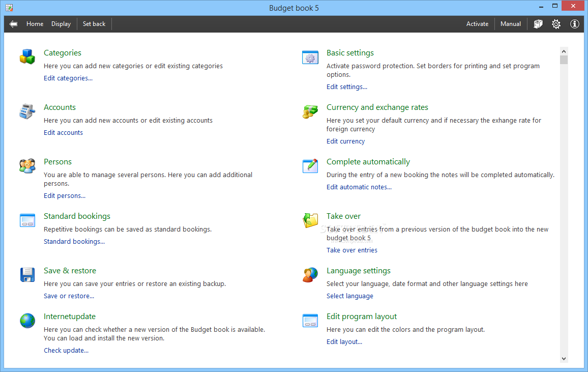Open the Edit layout... link
This screenshot has width=588, height=372.
(x=344, y=341)
